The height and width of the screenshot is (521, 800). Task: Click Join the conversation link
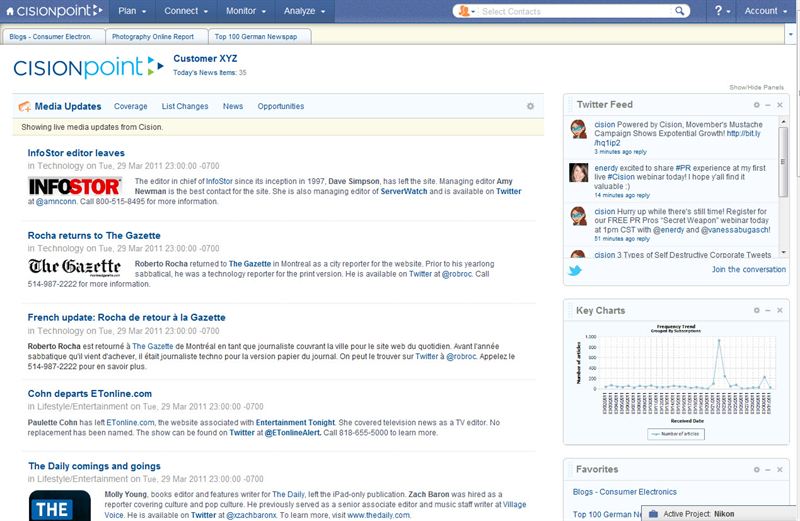pyautogui.click(x=747, y=270)
